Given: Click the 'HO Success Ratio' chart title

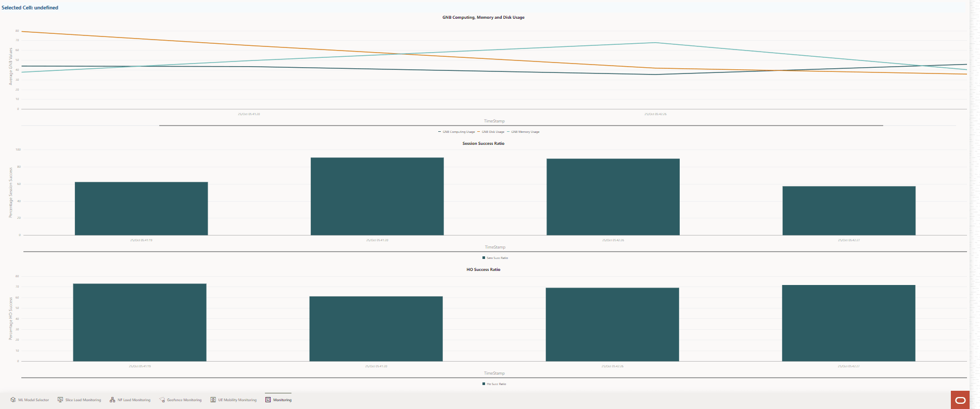Looking at the screenshot, I should click(x=483, y=269).
